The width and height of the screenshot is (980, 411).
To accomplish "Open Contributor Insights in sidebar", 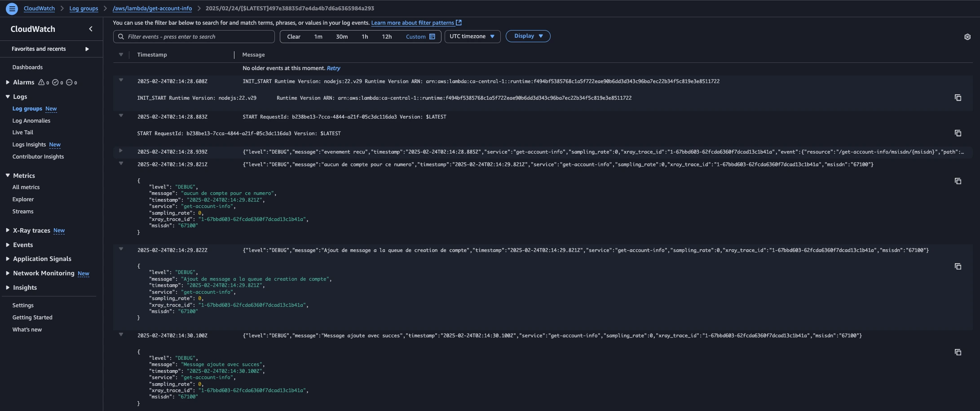I will [x=38, y=157].
